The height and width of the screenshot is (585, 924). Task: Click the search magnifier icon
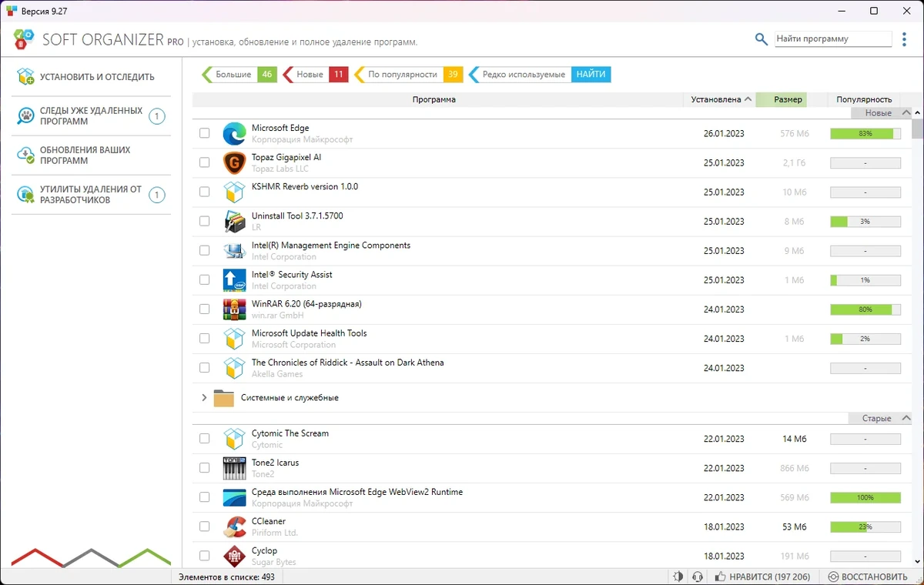pos(762,39)
